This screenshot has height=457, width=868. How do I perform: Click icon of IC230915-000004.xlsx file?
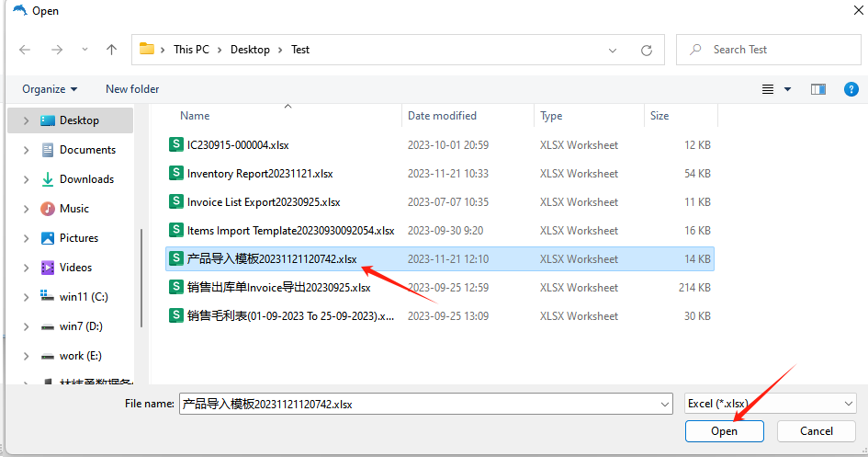tap(176, 144)
